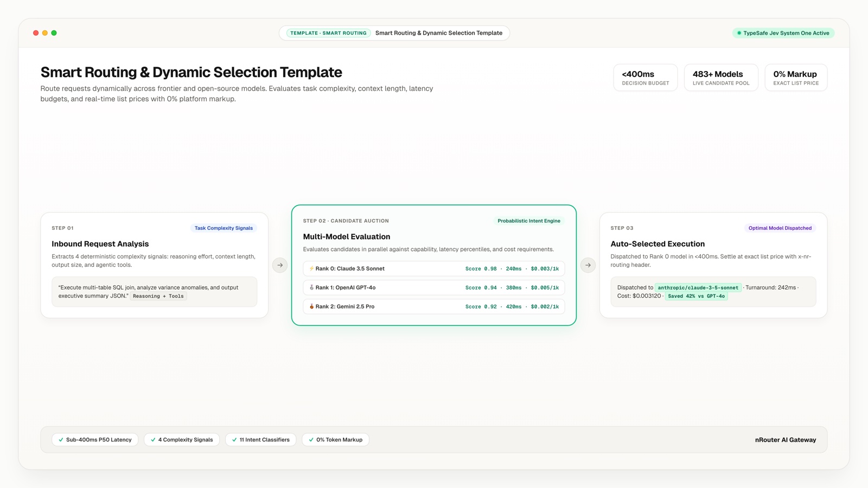Click the Turnaround: 242ms text
868x488 pixels.
[x=770, y=287]
